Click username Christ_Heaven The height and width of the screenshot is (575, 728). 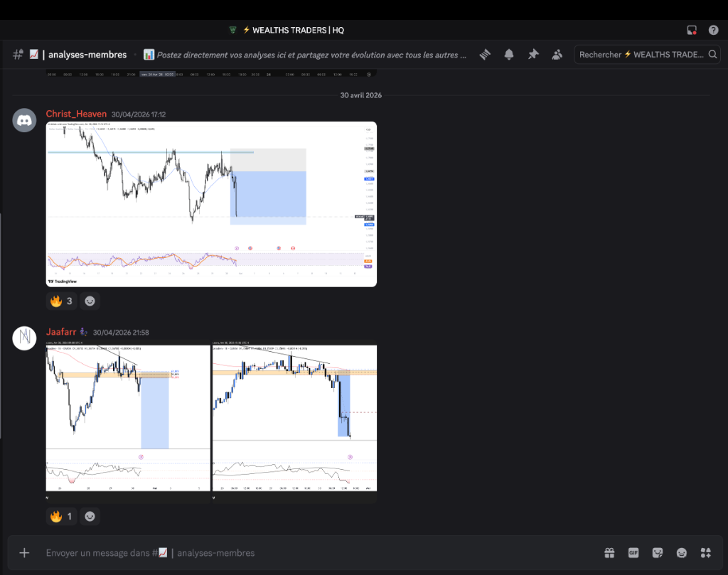point(76,114)
